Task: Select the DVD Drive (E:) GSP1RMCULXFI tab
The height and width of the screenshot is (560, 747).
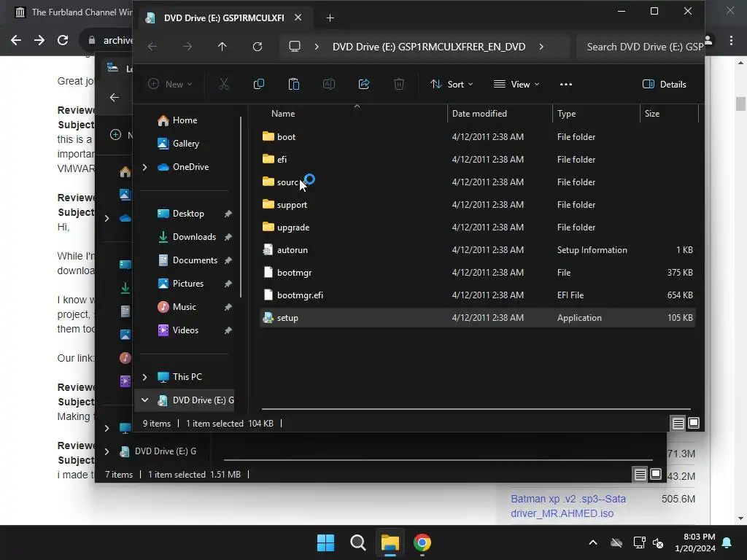Action: (224, 18)
